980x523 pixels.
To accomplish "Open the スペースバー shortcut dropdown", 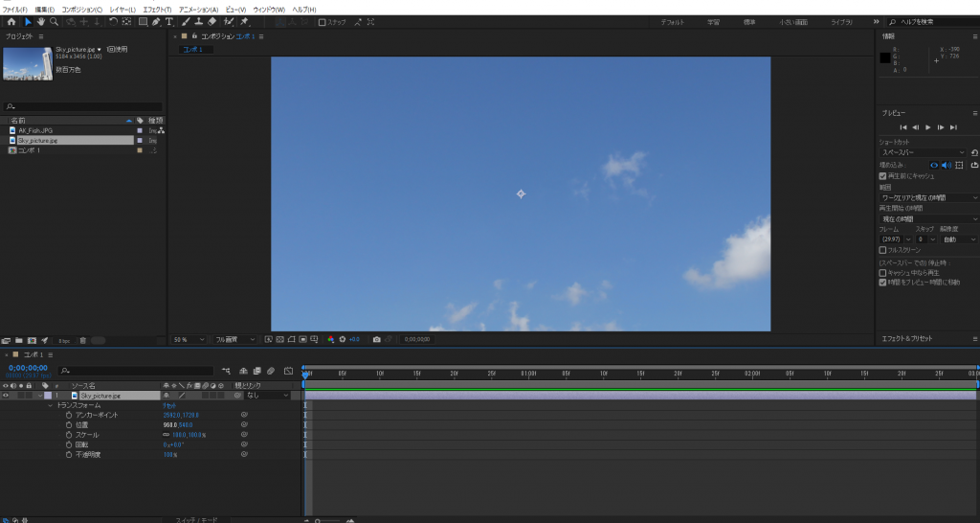I will [x=924, y=152].
